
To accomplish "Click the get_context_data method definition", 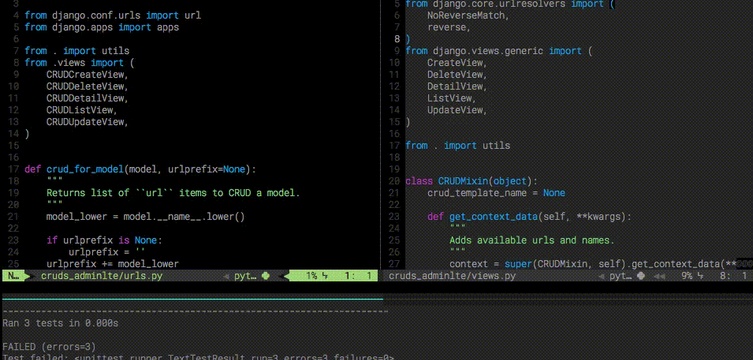I will [529, 216].
